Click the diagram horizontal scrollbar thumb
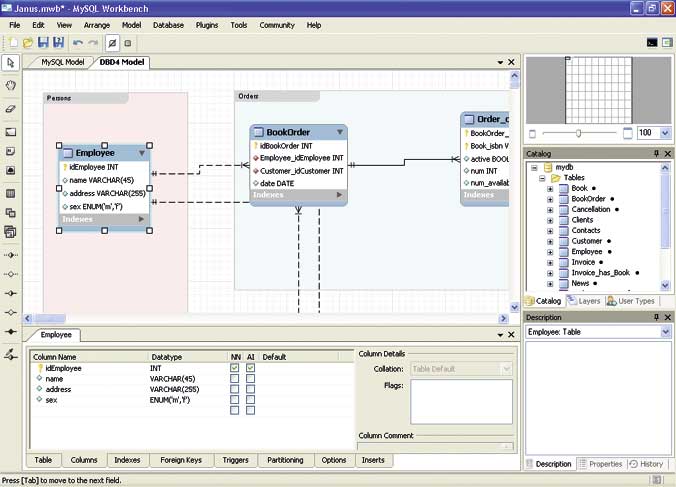Image resolution: width=676 pixels, height=487 pixels. tap(50, 318)
